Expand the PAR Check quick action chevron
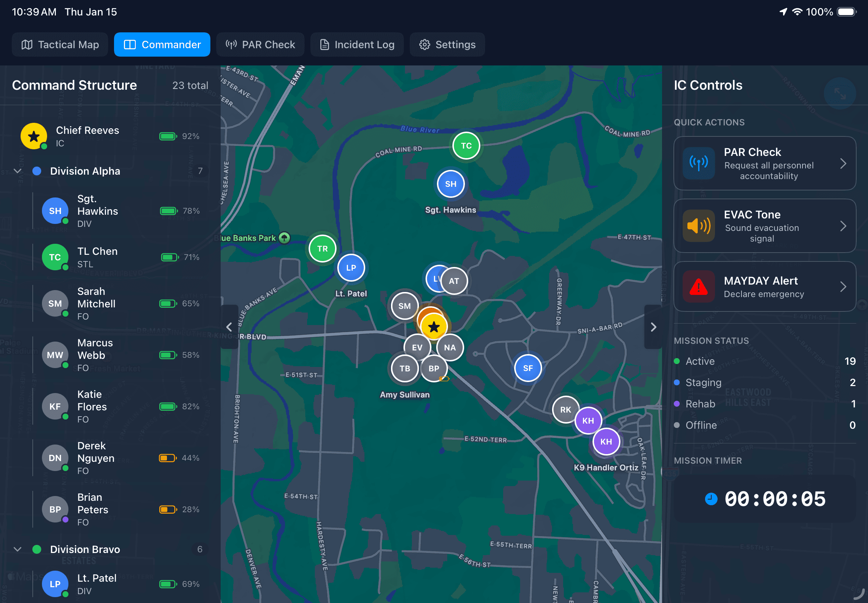The width and height of the screenshot is (868, 603). pyautogui.click(x=844, y=163)
